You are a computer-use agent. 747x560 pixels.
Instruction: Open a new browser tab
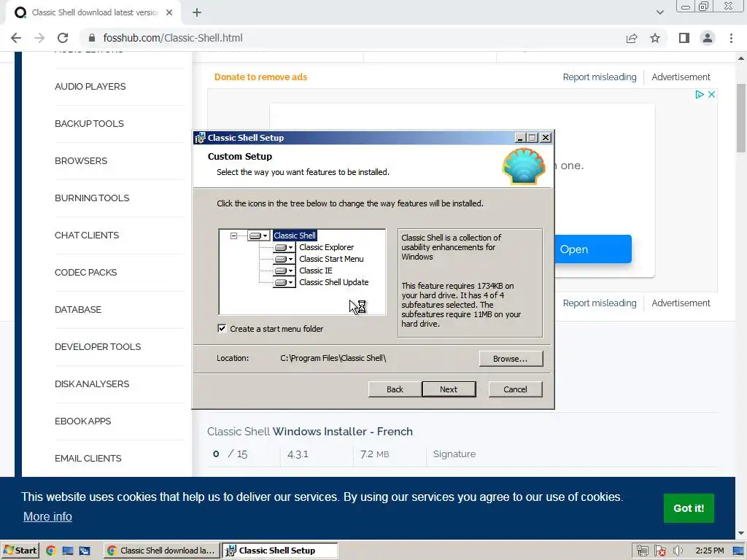coord(197,13)
